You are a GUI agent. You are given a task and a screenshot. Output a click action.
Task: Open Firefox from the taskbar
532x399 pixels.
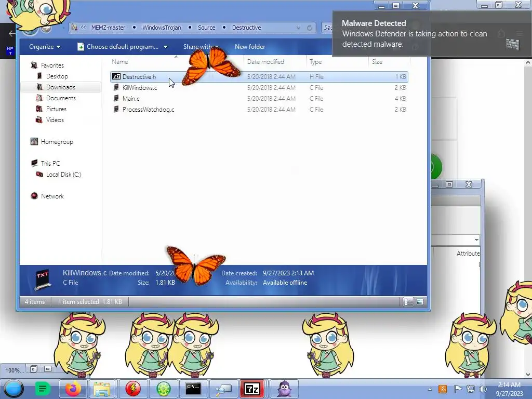pyautogui.click(x=73, y=389)
